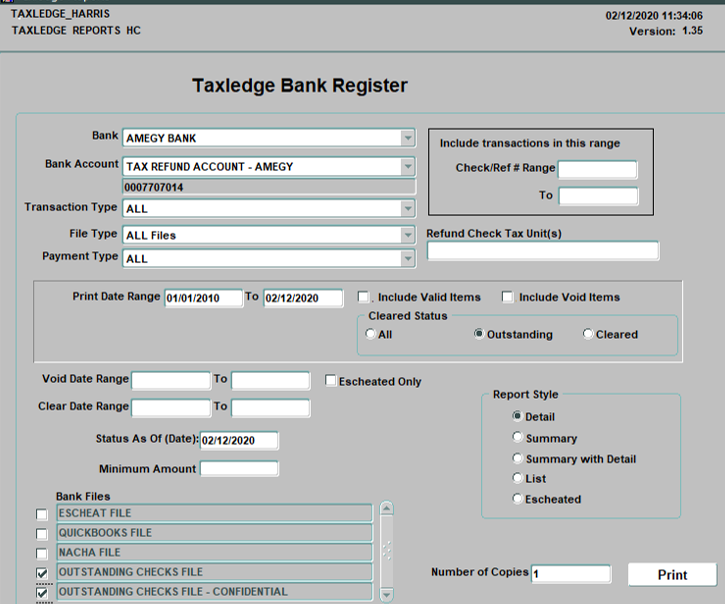Select All under Cleared Status
Image resolution: width=725 pixels, height=604 pixels.
point(371,335)
